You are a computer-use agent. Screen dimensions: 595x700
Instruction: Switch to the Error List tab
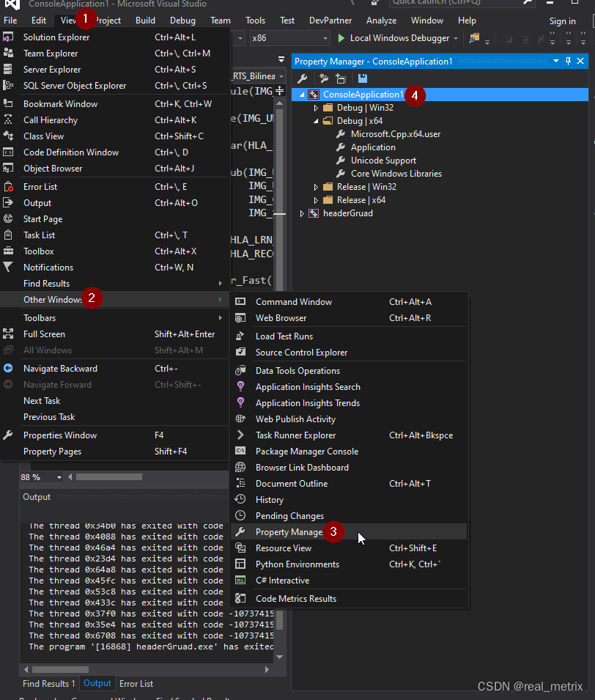click(x=136, y=683)
